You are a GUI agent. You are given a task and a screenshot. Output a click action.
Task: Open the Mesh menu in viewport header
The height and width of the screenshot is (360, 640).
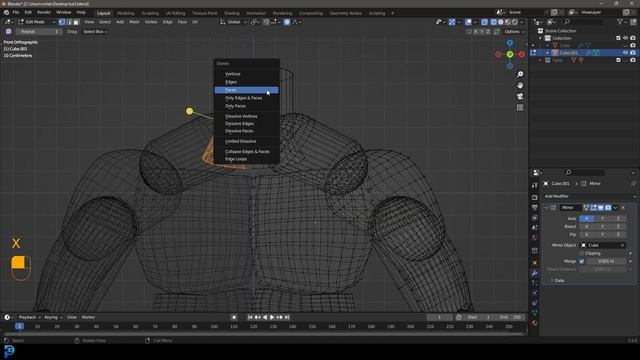134,22
